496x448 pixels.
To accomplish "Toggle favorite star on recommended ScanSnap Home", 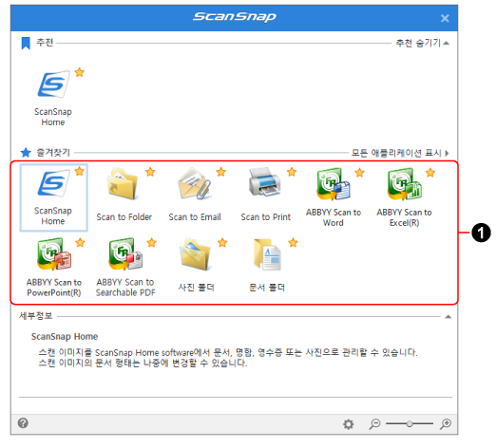I will coord(80,72).
